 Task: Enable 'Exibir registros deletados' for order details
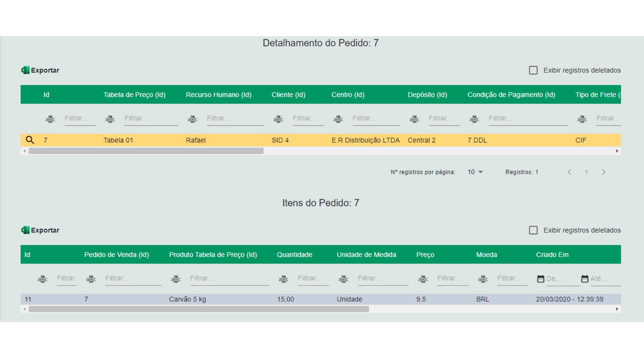[533, 70]
